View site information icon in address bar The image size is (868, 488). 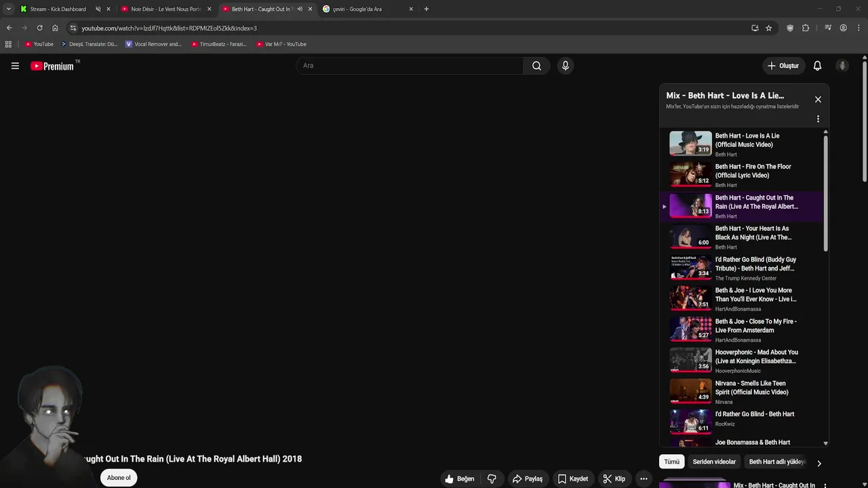point(73,28)
